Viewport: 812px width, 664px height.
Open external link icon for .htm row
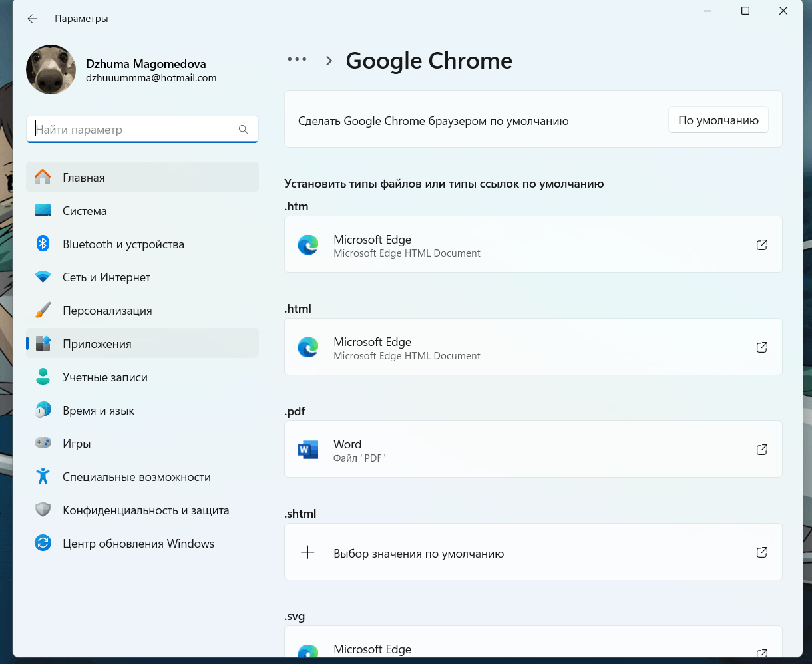click(x=762, y=245)
